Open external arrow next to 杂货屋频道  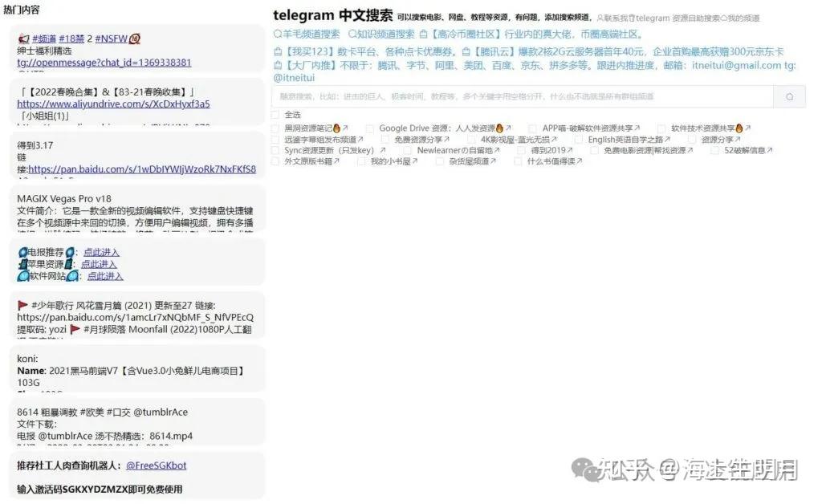pos(494,161)
